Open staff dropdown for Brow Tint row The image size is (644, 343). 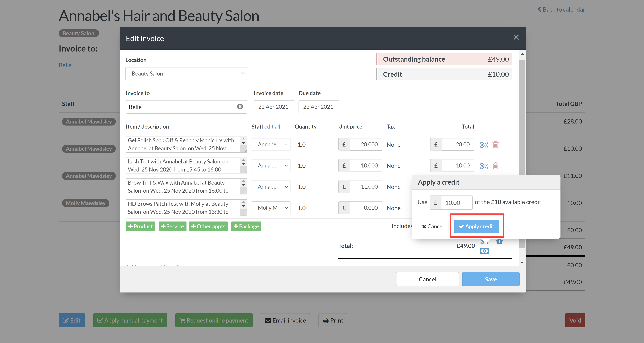coord(271,187)
